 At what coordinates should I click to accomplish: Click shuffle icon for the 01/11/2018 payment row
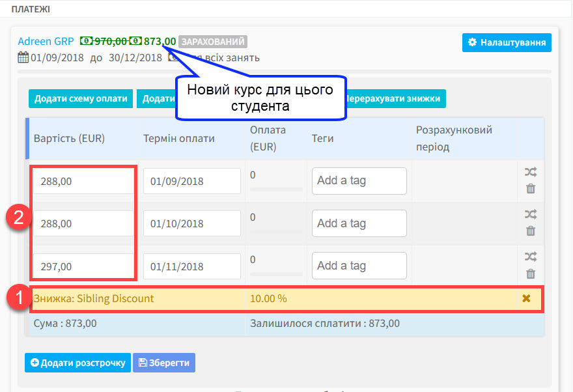click(531, 257)
